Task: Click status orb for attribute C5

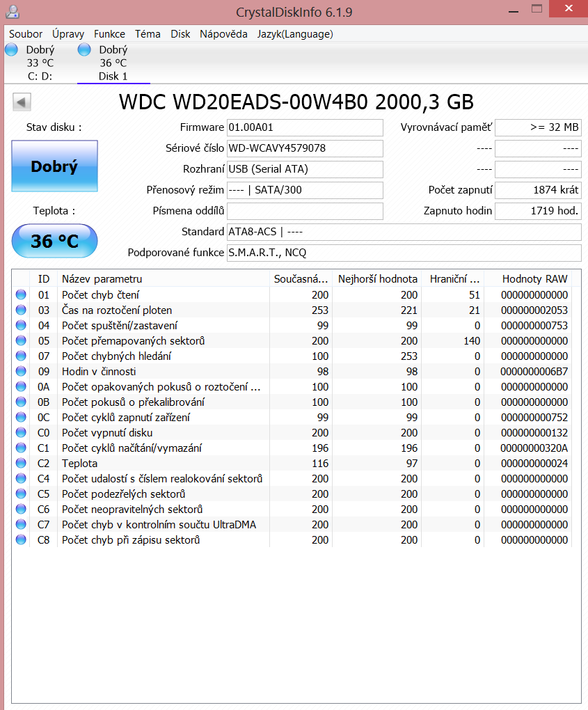Action: pos(21,494)
